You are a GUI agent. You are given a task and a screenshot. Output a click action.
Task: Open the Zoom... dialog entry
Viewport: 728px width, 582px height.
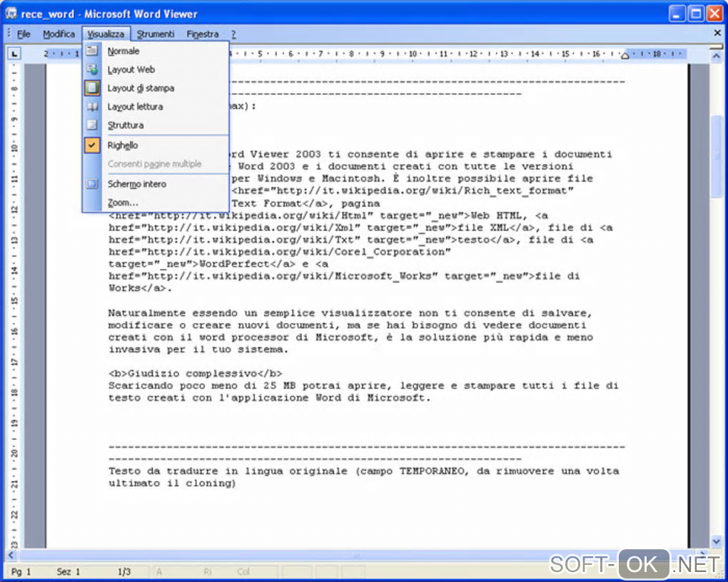pos(156,203)
